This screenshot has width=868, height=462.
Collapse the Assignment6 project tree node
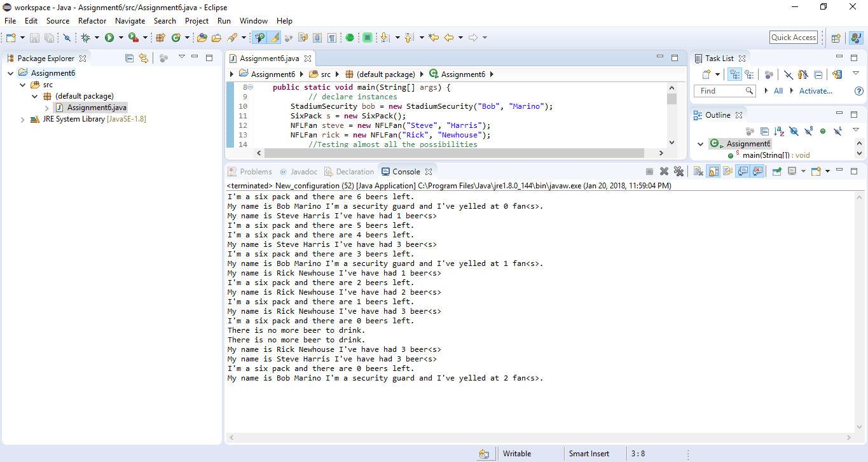click(11, 73)
